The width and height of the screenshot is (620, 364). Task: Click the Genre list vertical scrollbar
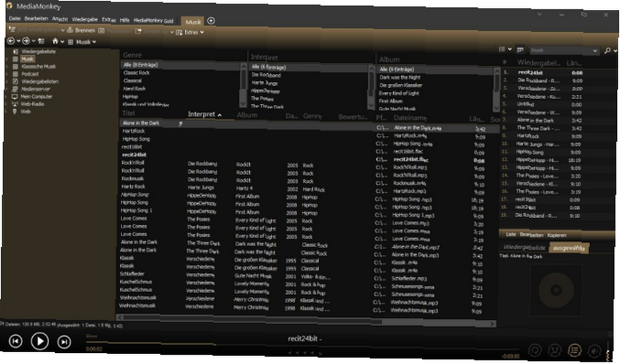pos(243,84)
